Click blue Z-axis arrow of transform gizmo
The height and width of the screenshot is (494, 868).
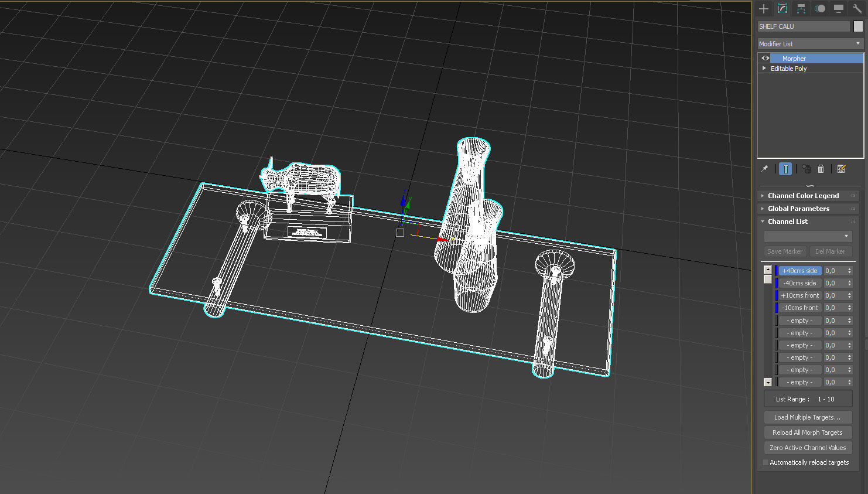coord(403,200)
